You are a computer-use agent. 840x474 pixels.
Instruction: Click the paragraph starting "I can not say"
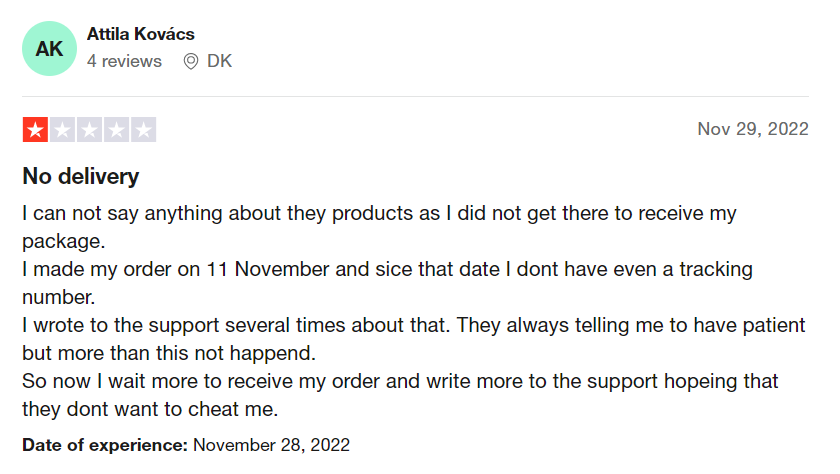tap(380, 214)
